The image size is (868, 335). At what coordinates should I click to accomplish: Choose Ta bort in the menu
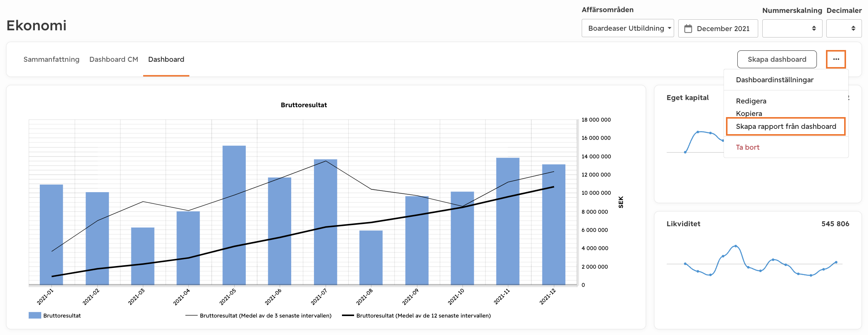click(x=748, y=147)
